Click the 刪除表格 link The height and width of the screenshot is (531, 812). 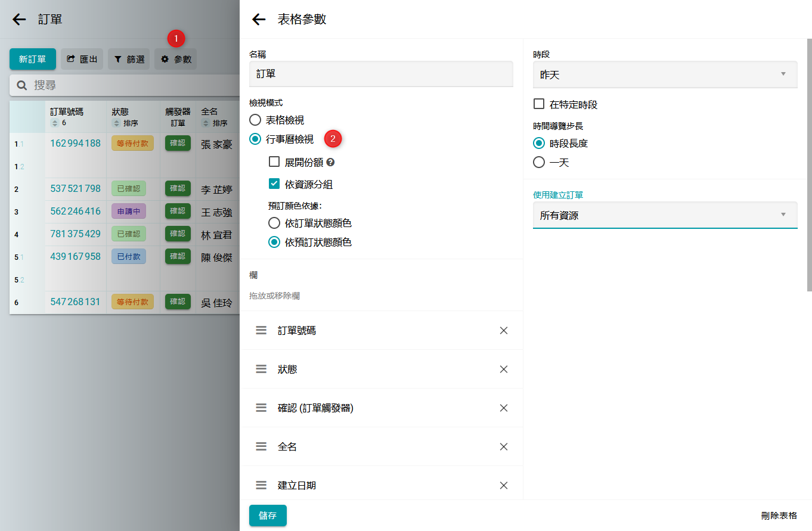tap(779, 516)
